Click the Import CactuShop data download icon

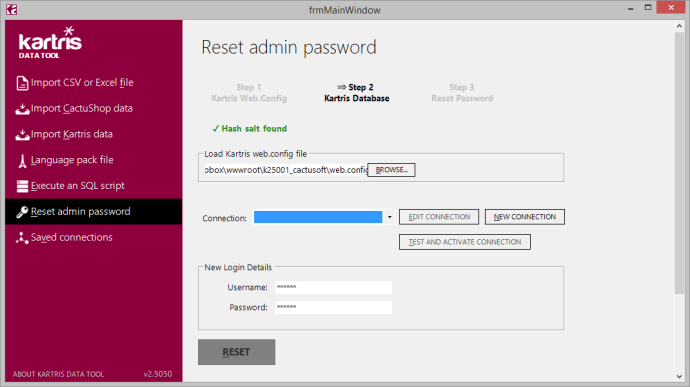[x=22, y=109]
